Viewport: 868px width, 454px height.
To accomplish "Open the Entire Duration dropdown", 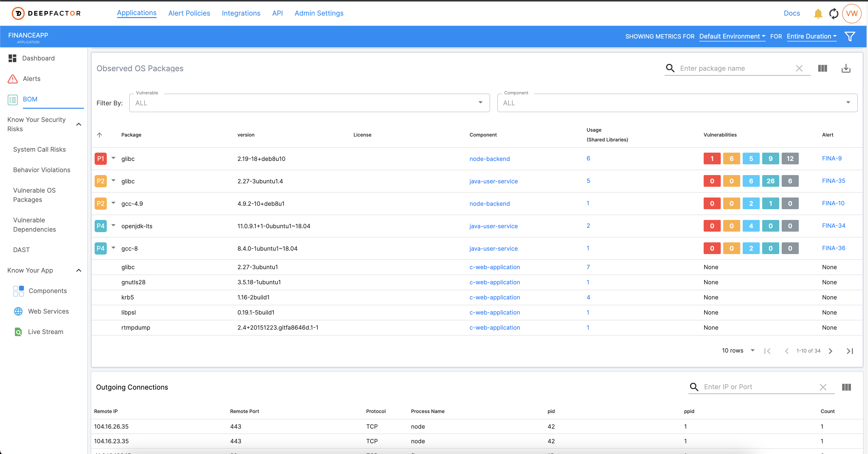I will click(811, 36).
